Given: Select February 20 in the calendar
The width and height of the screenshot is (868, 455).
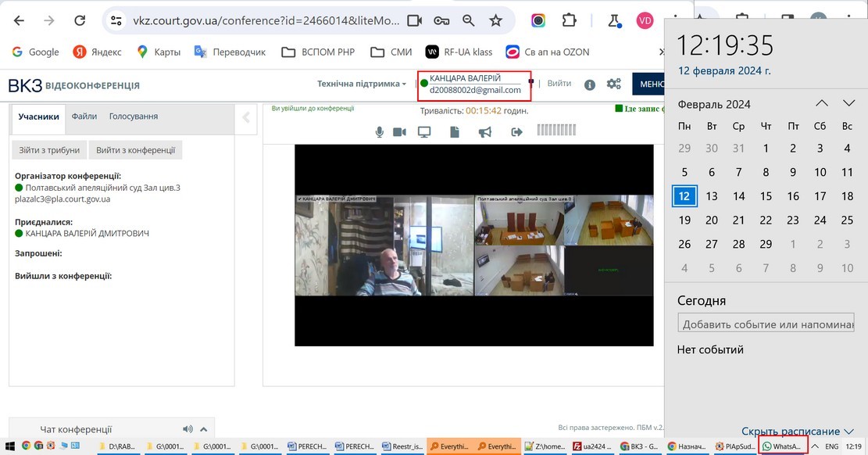Looking at the screenshot, I should coord(711,220).
